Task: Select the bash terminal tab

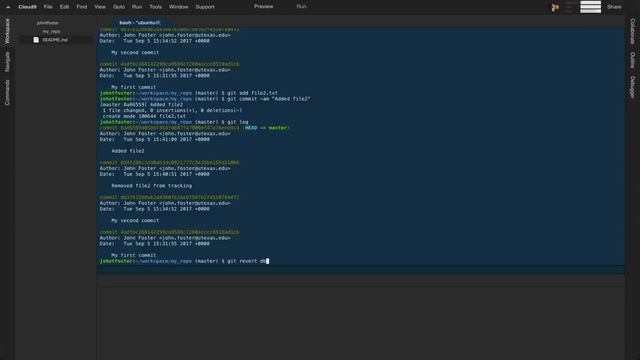Action: coord(140,23)
